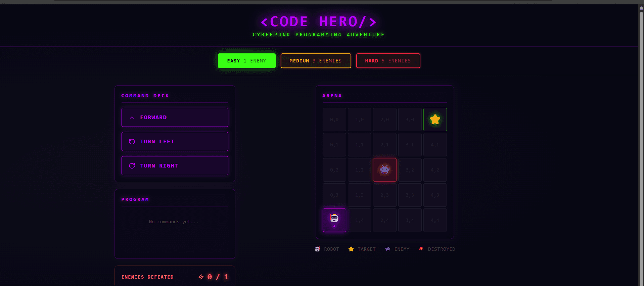
Task: Add the FORWARD command to the program
Action: point(175,117)
